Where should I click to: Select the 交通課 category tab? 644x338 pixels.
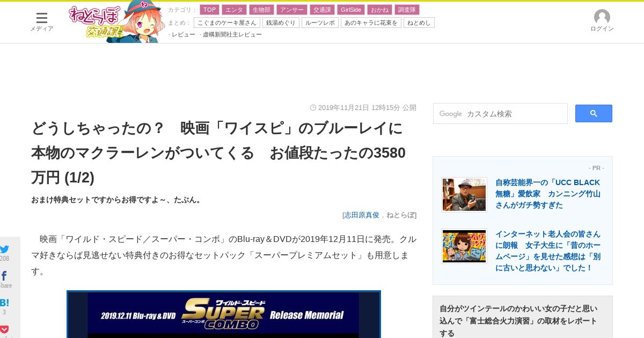click(x=322, y=10)
